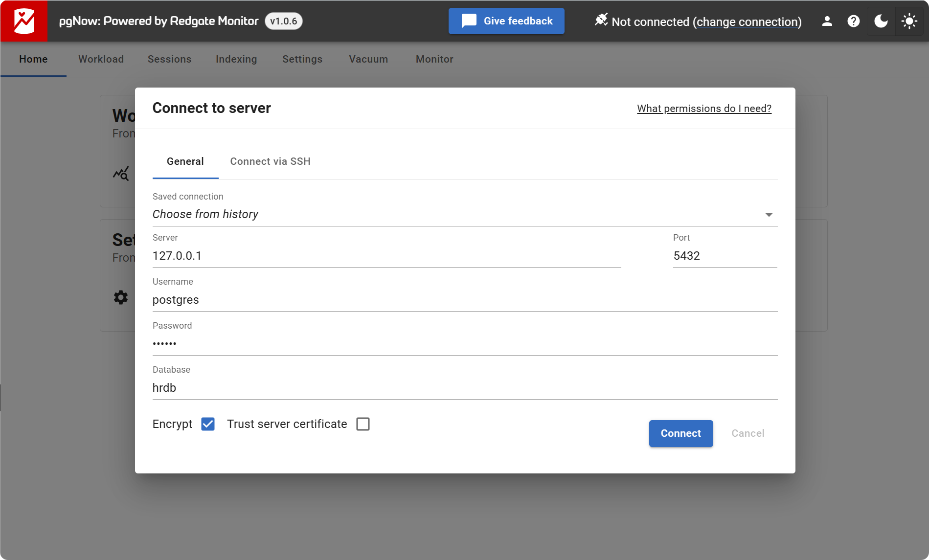The width and height of the screenshot is (929, 560).
Task: Open the Workload tab
Action: click(x=101, y=59)
